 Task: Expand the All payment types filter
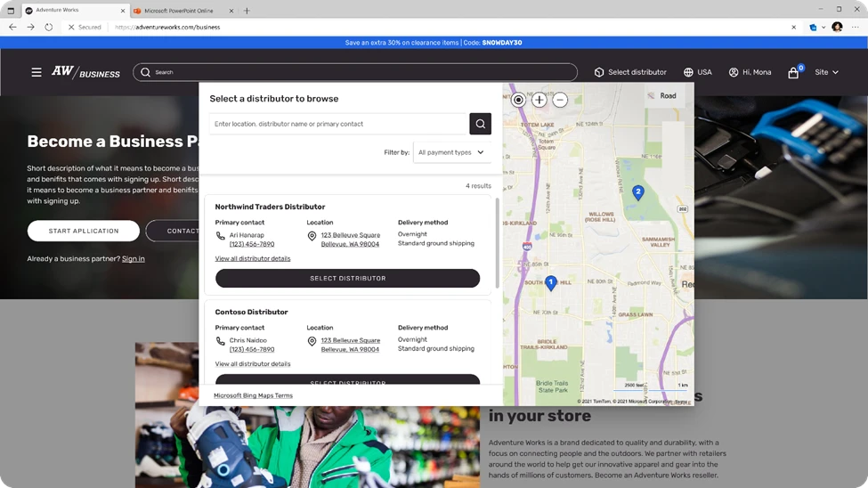click(x=451, y=152)
